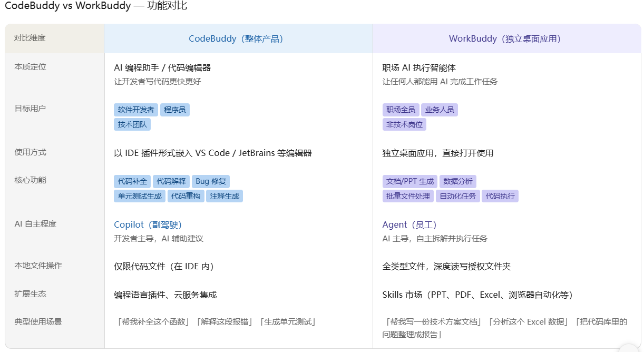The width and height of the screenshot is (644, 352).
Task: Click 让任何人都能用 AI 完成工作任务 subtitle
Action: (440, 82)
